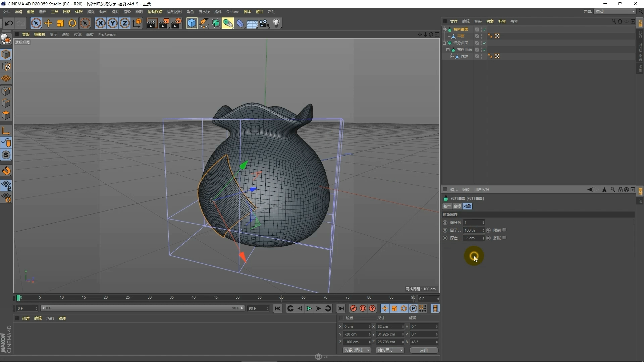
Task: Switch to 基本 tab in properties panel
Action: click(x=447, y=206)
